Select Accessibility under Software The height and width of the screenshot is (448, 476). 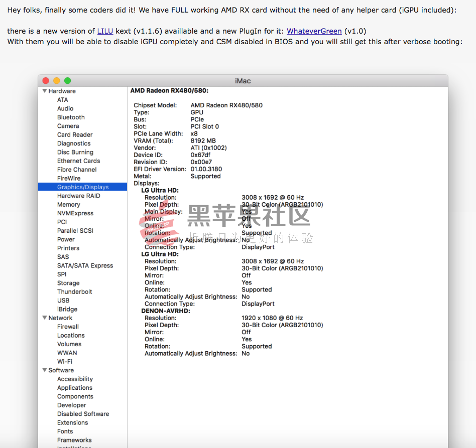[x=75, y=379]
